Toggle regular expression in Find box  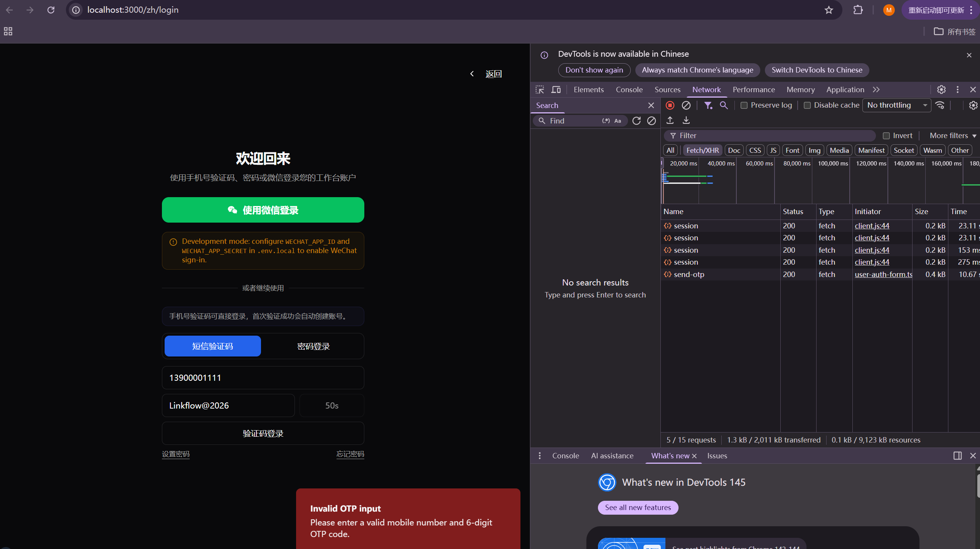pos(606,121)
